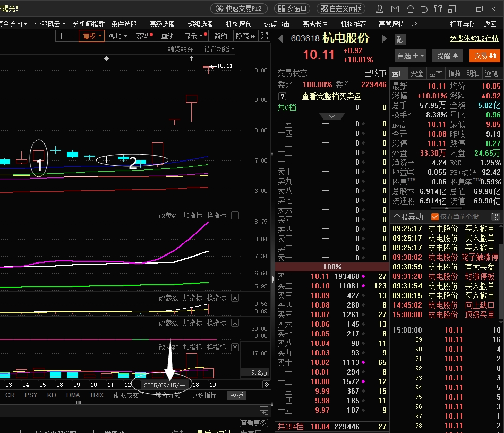The height and width of the screenshot is (433, 504).
Task: Click the snowflake event marker on chart
Action: point(106,59)
